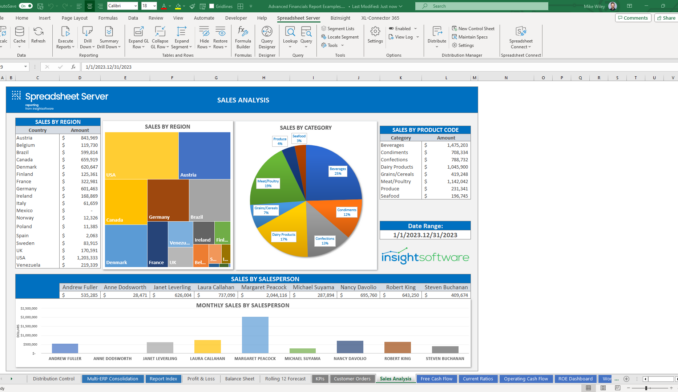Screen dimensions: 678x392
Task: Click the Search box in the title bar
Action: coord(482,6)
